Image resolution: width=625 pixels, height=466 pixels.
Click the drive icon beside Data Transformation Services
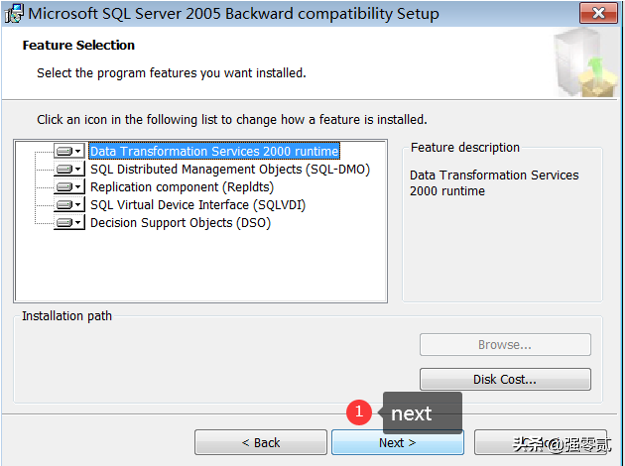tap(65, 152)
